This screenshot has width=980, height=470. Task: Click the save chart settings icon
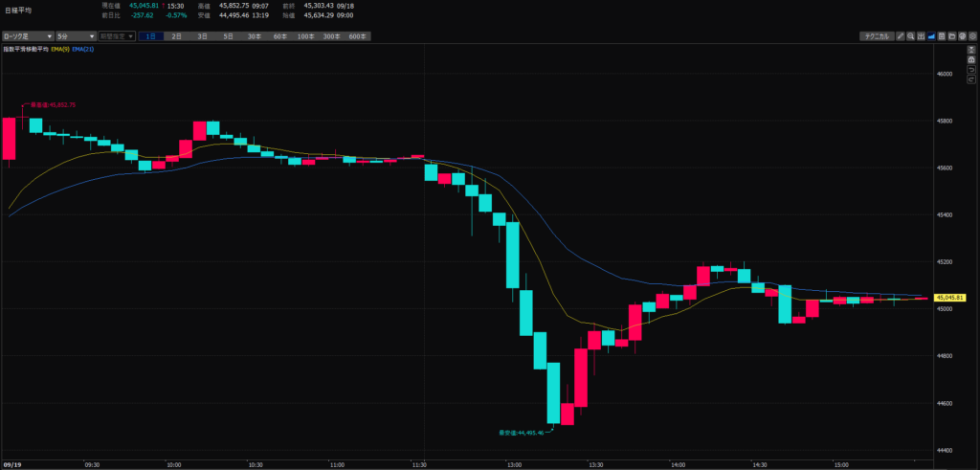click(x=943, y=36)
